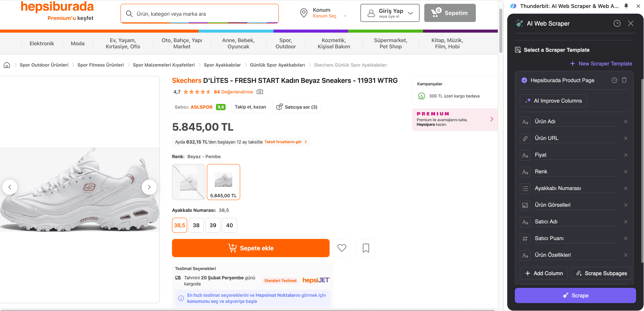Click the purple Scrape button
The image size is (644, 311).
click(x=575, y=295)
